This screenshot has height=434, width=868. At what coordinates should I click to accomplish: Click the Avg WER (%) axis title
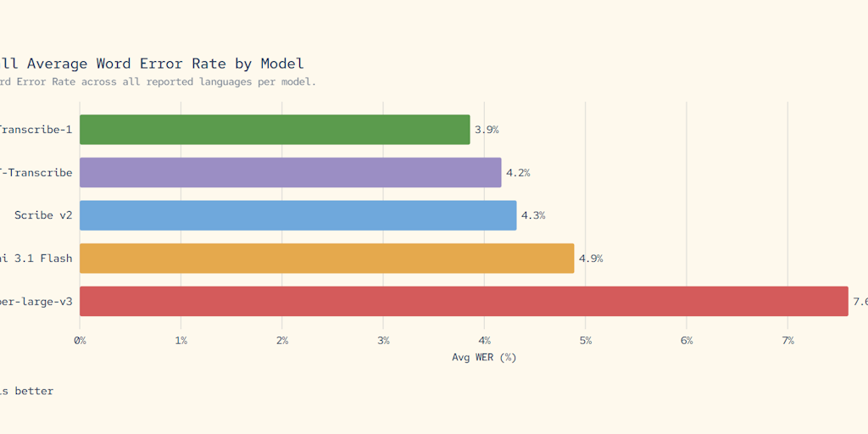(484, 357)
